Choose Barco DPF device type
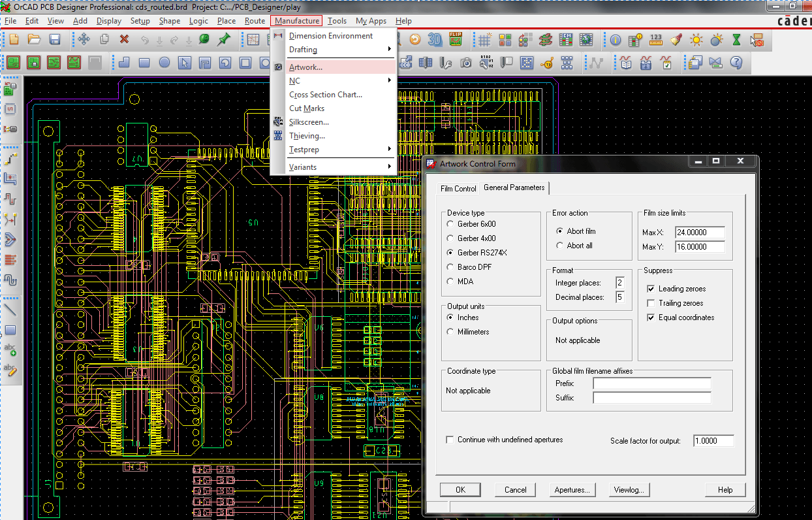Viewport: 812px width, 520px height. point(450,267)
